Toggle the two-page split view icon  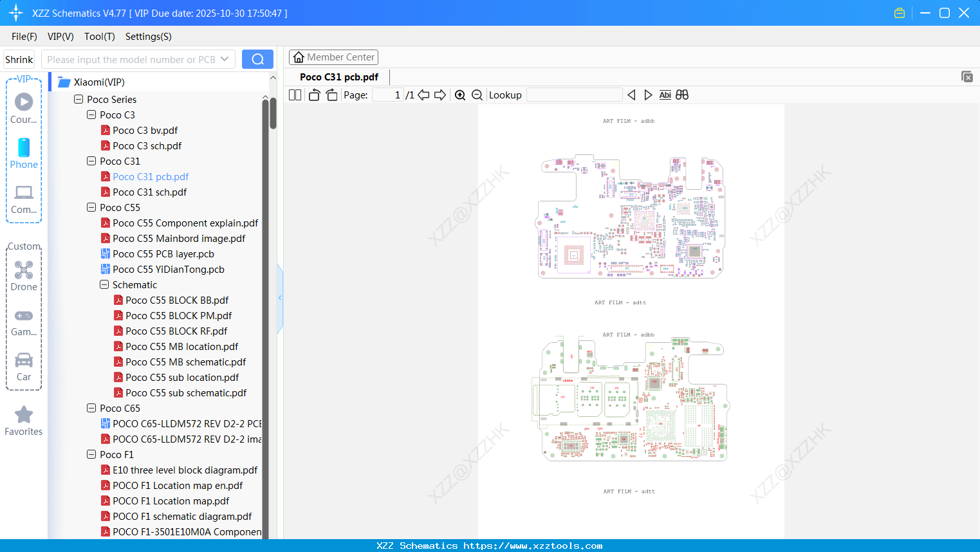click(295, 95)
